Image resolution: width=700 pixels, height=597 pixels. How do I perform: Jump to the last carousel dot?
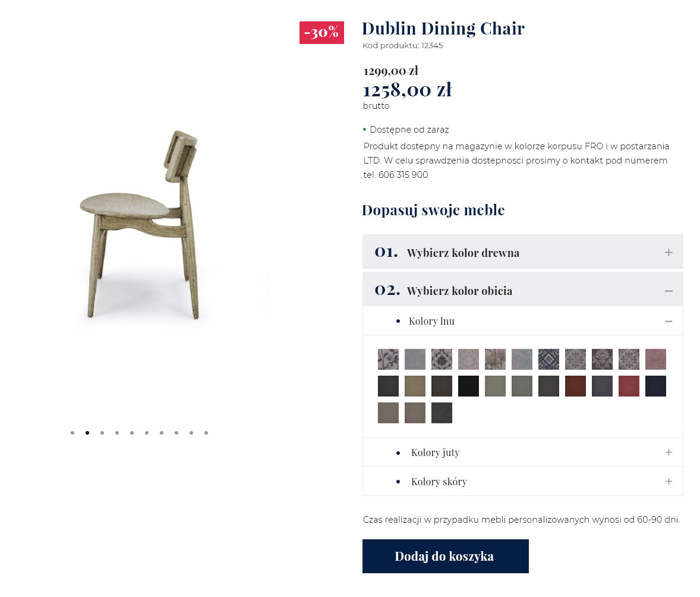pos(206,433)
